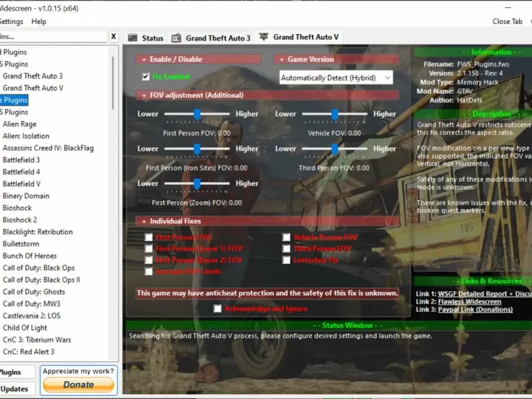
Task: Select Grand Theft Auto 3 in plugin tree
Action: pyautogui.click(x=33, y=76)
